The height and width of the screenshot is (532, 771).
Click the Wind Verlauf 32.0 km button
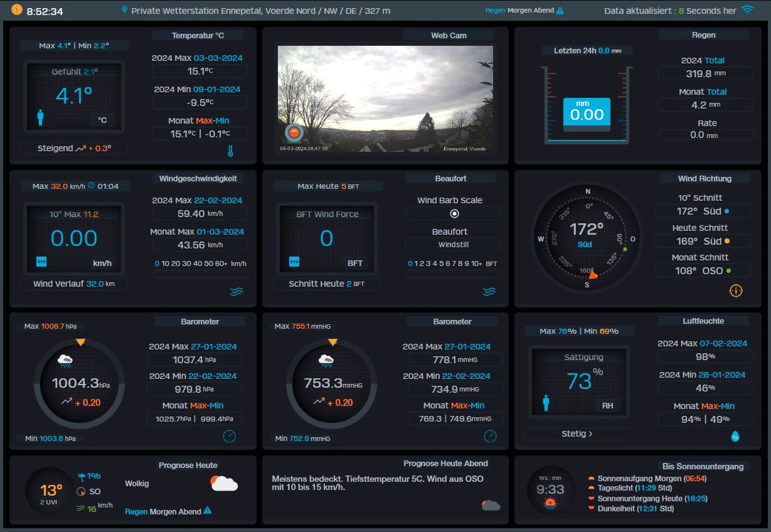(73, 284)
